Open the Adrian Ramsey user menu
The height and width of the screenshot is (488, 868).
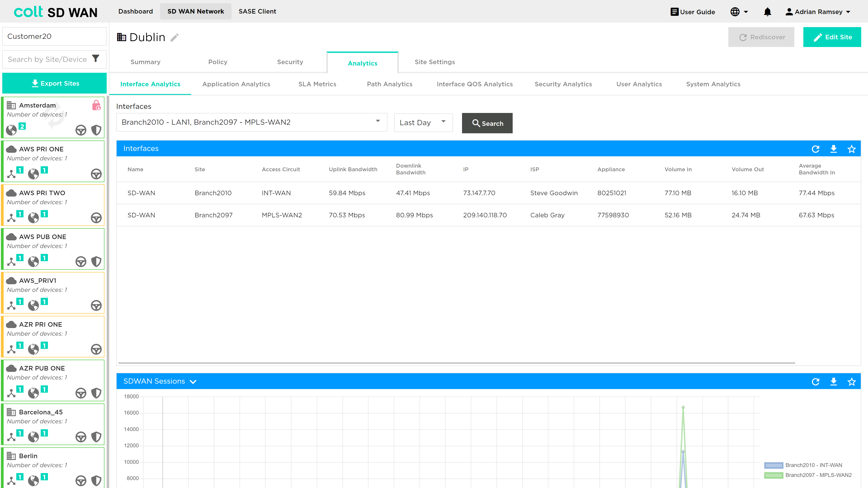(x=818, y=12)
